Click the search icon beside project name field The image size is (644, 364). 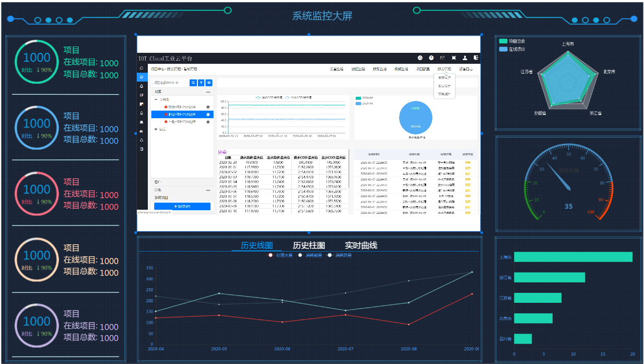[x=193, y=83]
